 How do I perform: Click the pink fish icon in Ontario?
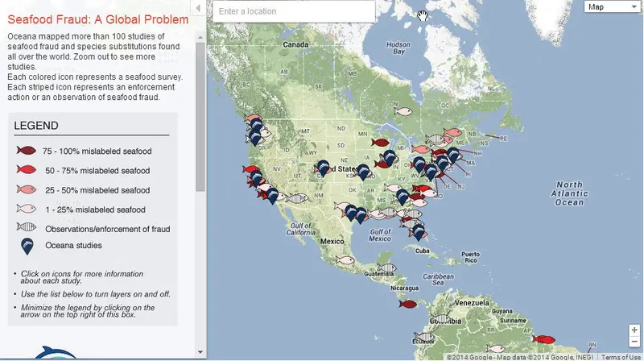[x=403, y=111]
